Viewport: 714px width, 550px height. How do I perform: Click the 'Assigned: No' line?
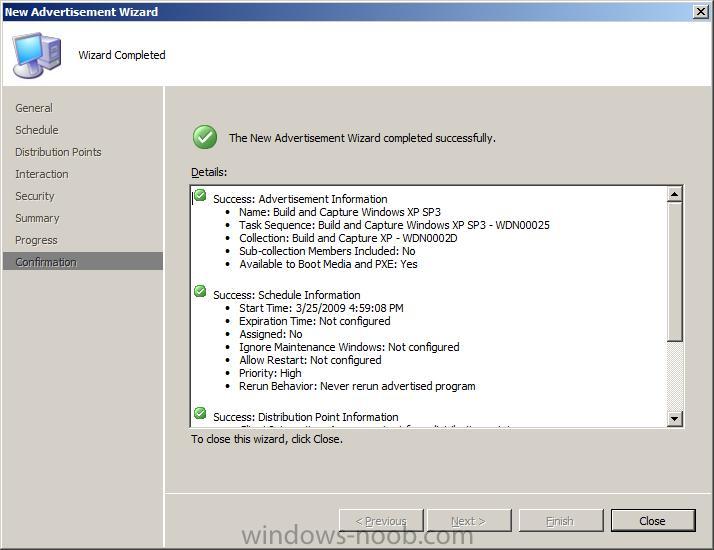(270, 334)
